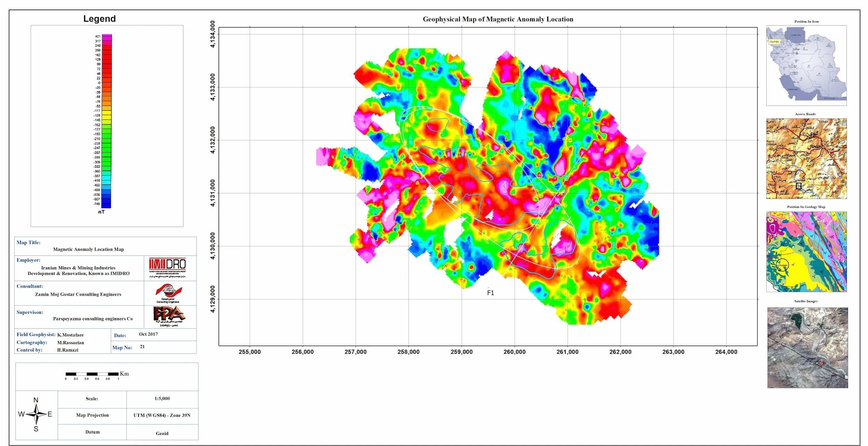Click the dark blue -746 legend swatch
Image resolution: width=868 pixels, height=446 pixels.
(x=106, y=205)
